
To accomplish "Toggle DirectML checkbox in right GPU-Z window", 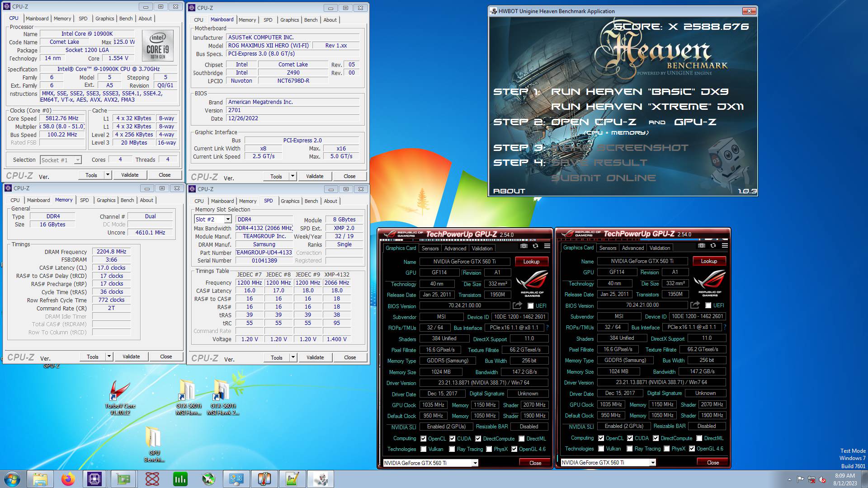I will click(x=699, y=438).
